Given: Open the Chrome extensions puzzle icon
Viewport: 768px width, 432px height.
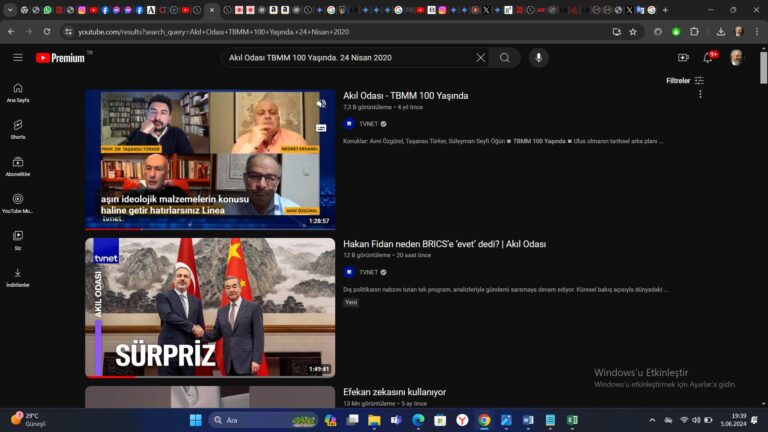Looking at the screenshot, I should (694, 32).
